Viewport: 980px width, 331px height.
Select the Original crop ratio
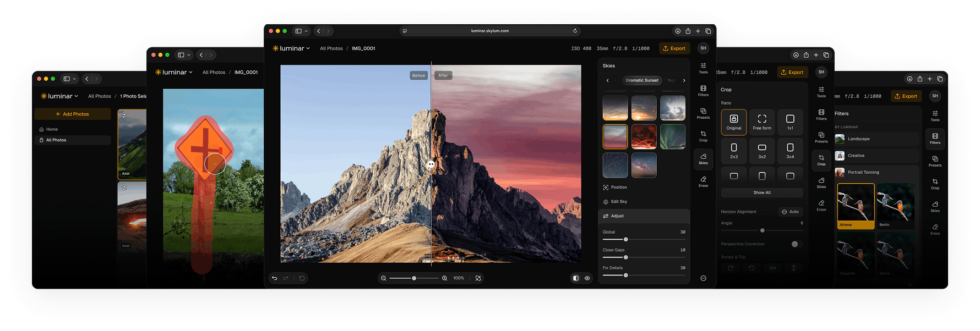tap(734, 122)
